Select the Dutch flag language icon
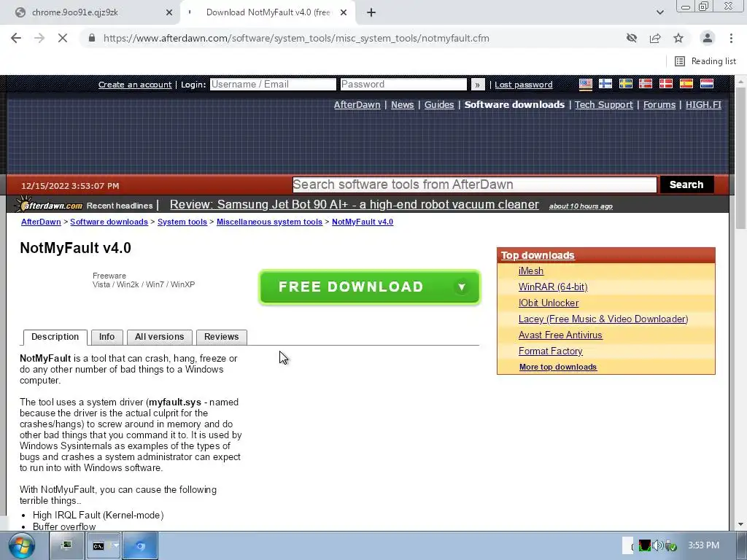The height and width of the screenshot is (560, 747). [x=706, y=84]
